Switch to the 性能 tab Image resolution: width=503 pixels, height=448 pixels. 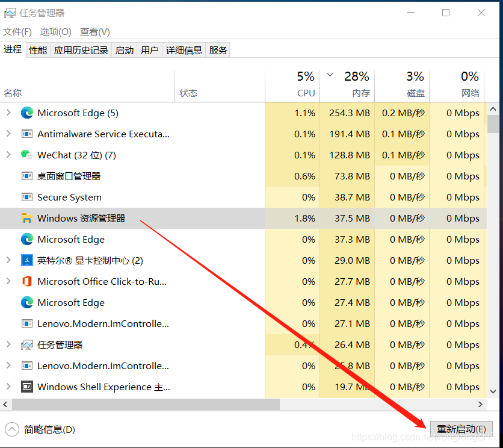[38, 50]
